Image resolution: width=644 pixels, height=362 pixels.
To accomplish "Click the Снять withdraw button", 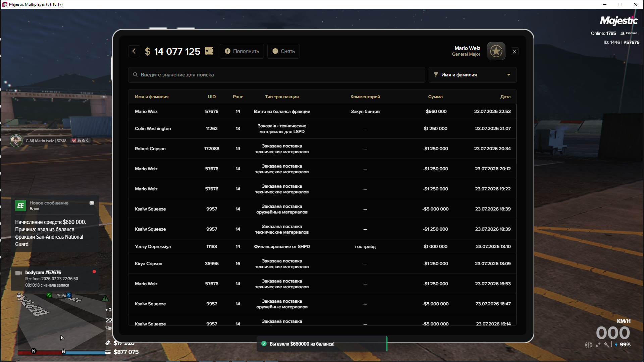I will point(283,51).
